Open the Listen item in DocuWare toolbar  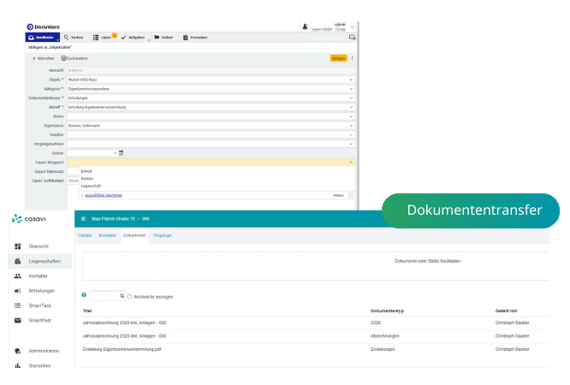(102, 37)
